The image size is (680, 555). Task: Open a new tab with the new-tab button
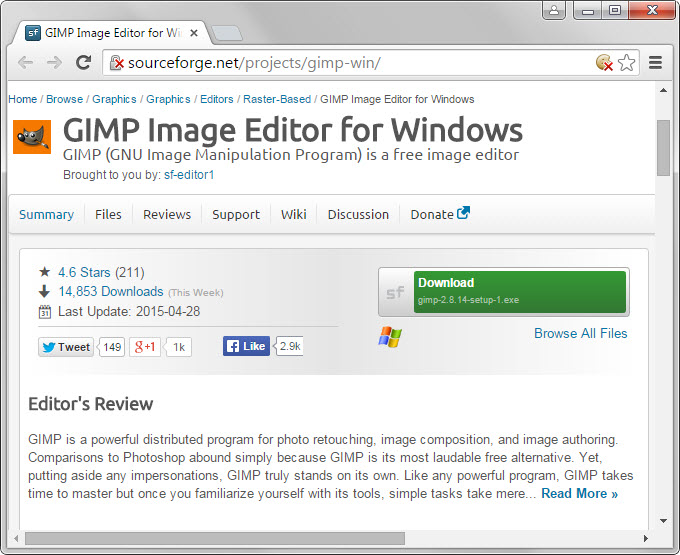click(x=227, y=33)
